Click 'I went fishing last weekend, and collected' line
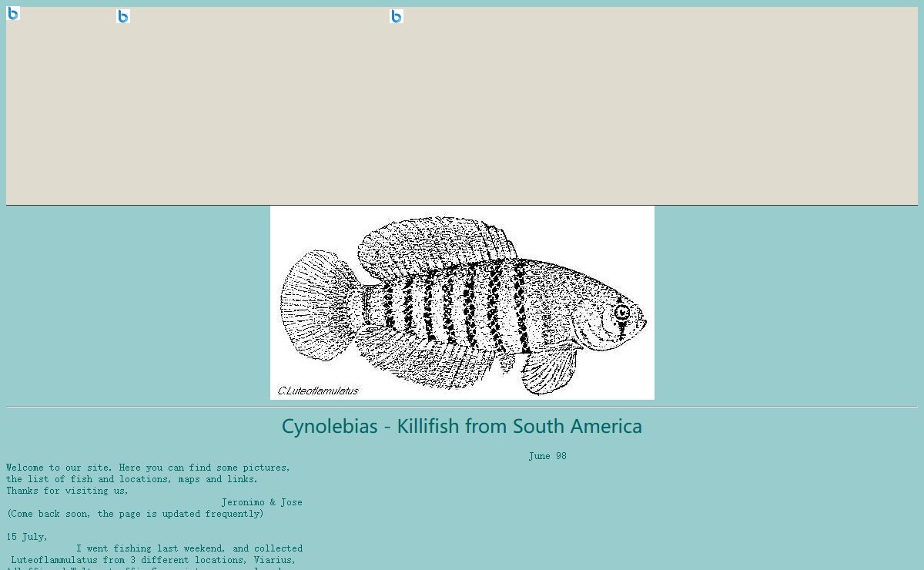 (189, 548)
